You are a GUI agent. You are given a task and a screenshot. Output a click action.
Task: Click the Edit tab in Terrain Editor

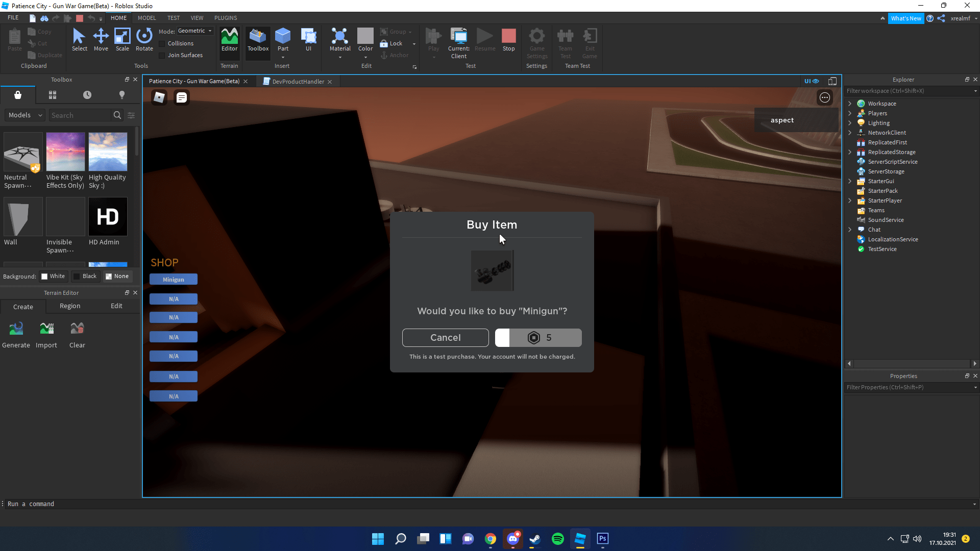[x=116, y=306]
